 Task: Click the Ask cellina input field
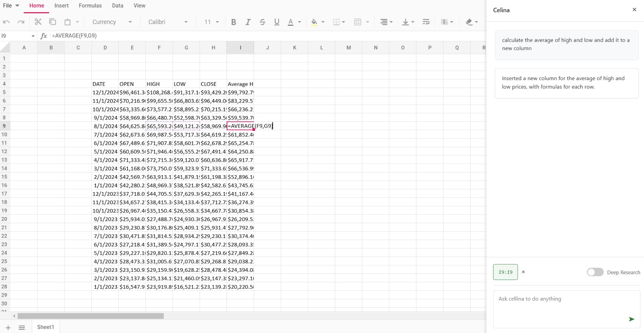click(567, 309)
